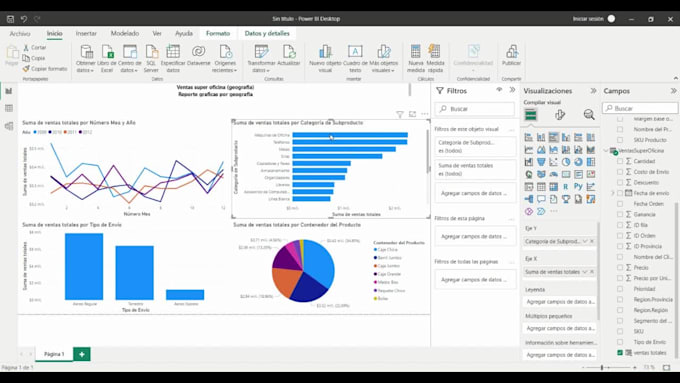Check the Precio field checkbox
The width and height of the screenshot is (680, 383).
click(620, 267)
